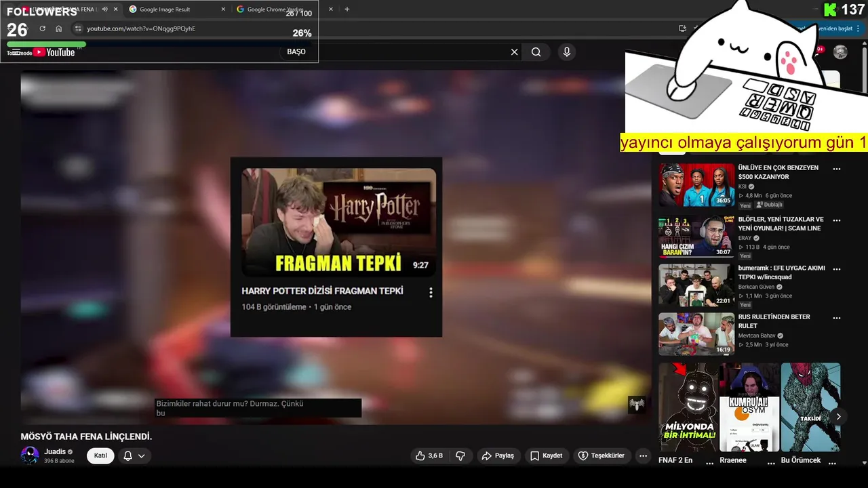Click the Berkcan Güven channel name
868x488 pixels.
[756, 287]
